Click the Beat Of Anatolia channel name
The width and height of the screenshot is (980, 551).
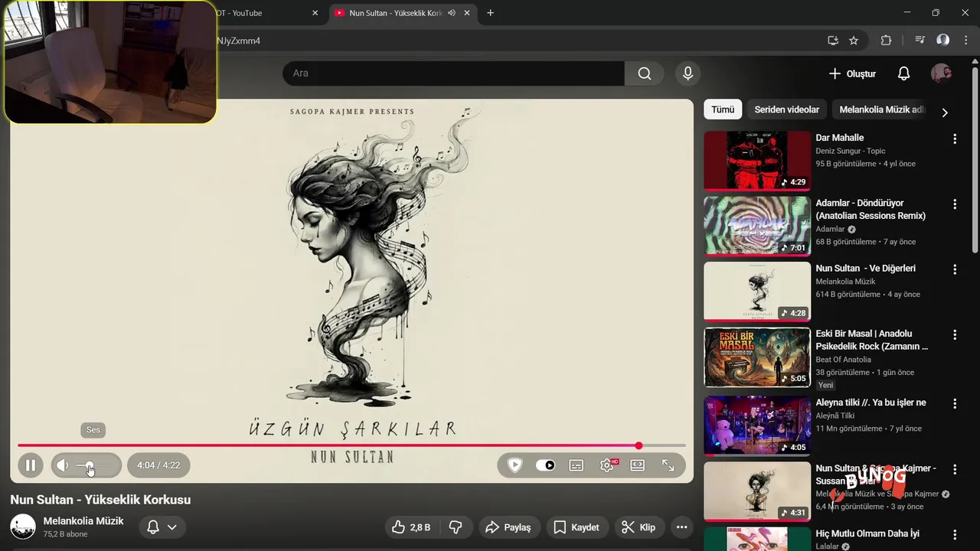coord(843,360)
